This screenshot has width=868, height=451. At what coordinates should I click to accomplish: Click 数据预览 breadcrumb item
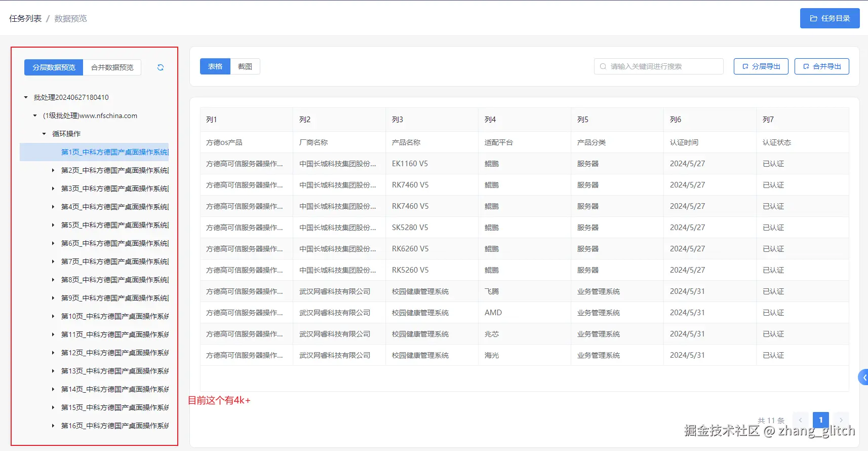point(70,18)
